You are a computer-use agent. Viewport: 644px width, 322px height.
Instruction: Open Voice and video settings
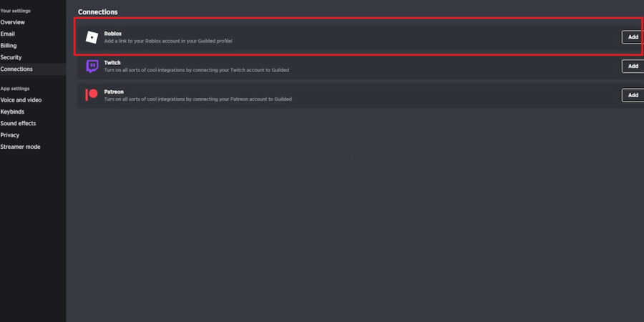coord(21,99)
